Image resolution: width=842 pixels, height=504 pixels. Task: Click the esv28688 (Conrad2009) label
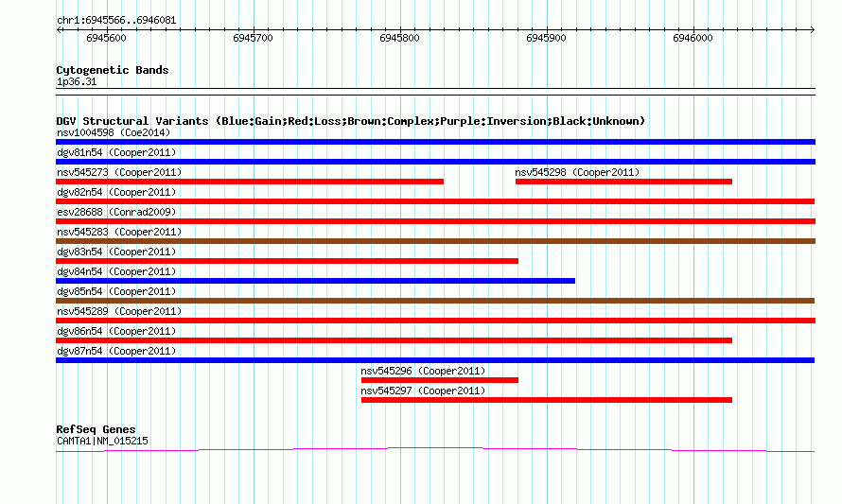(x=116, y=212)
